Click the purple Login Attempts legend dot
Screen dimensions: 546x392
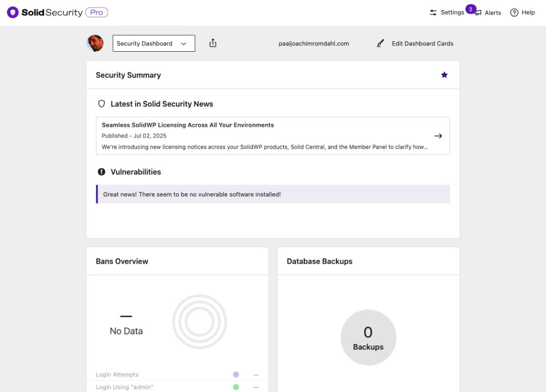click(x=236, y=374)
